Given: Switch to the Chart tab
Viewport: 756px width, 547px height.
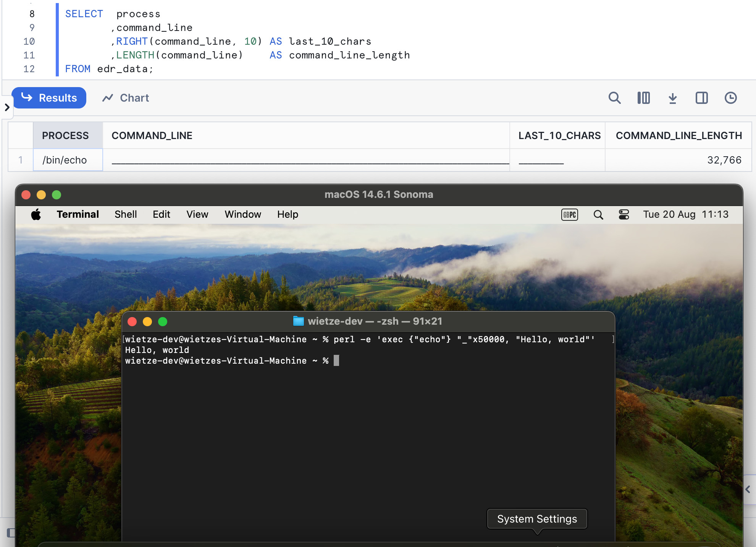Looking at the screenshot, I should pos(126,98).
